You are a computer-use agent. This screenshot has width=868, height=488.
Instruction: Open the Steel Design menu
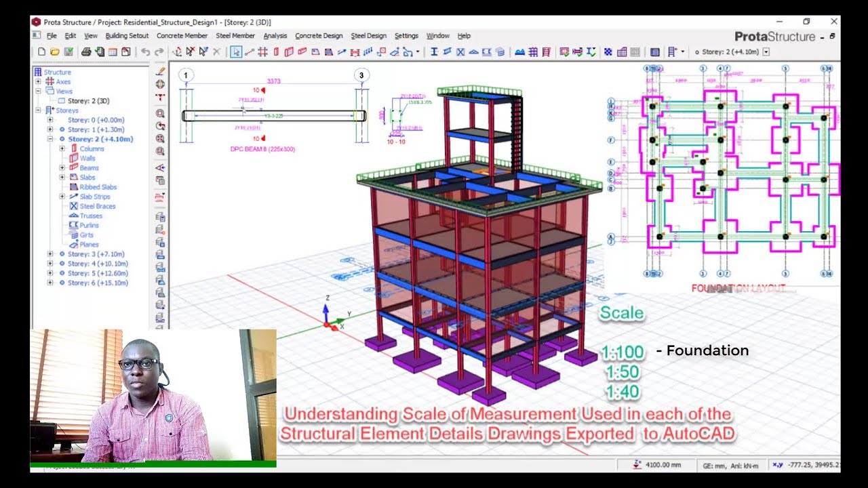click(x=368, y=36)
